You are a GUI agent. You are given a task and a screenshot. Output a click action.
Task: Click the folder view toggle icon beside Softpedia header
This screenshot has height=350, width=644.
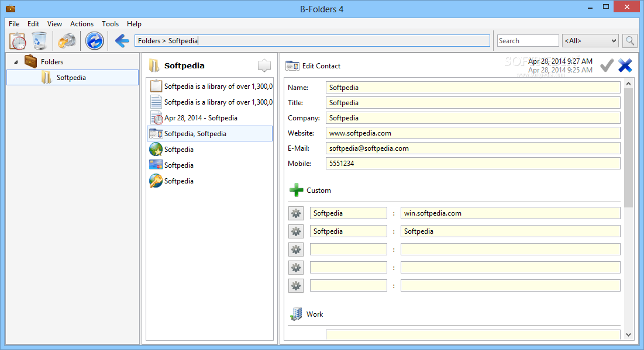coord(264,65)
